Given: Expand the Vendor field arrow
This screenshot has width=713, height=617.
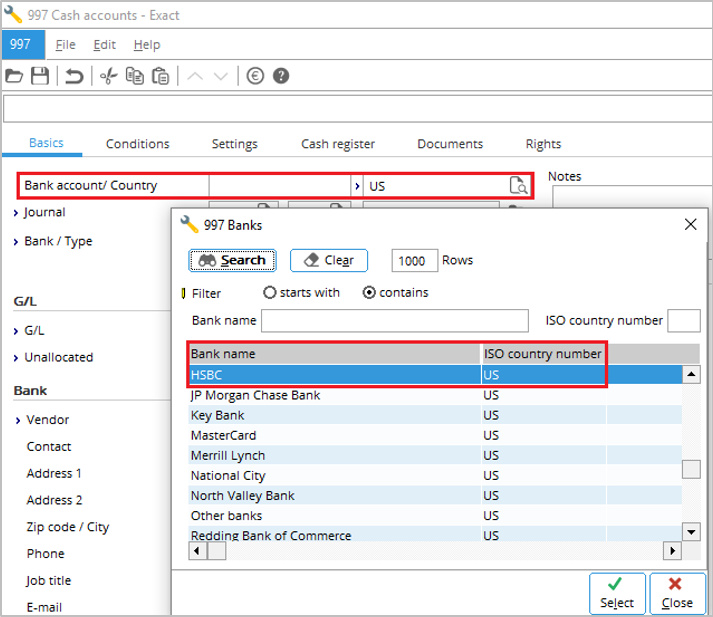Looking at the screenshot, I should 18,420.
